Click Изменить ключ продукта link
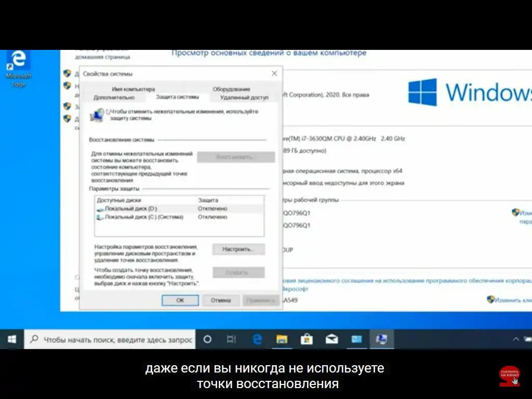The height and width of the screenshot is (399, 532). tap(513, 300)
